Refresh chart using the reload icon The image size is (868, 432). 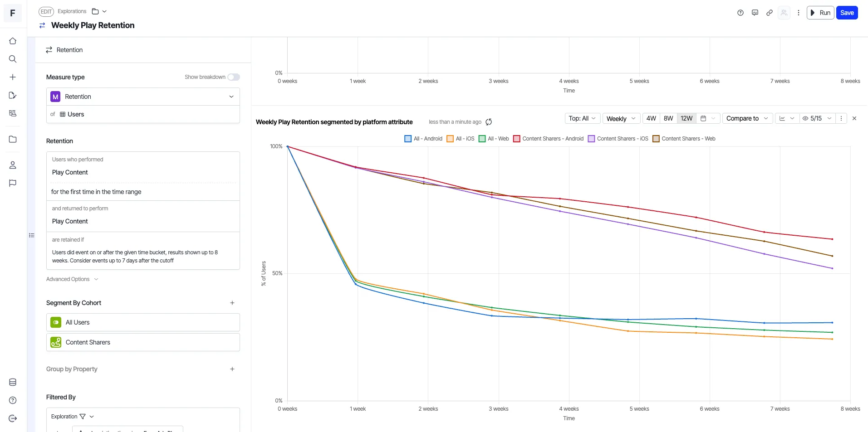489,122
